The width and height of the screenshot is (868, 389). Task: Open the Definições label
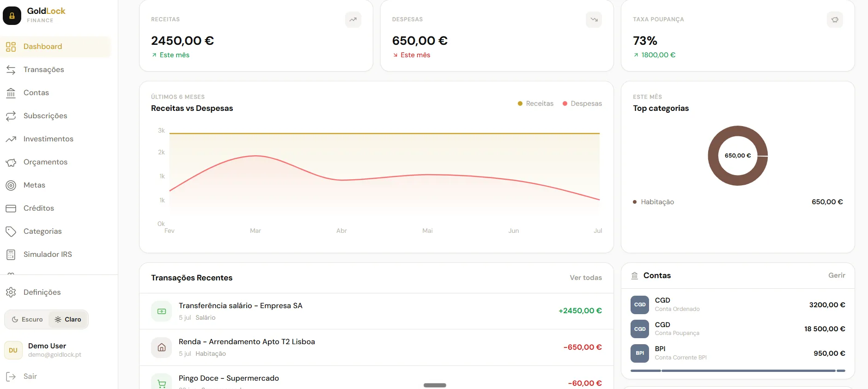pyautogui.click(x=42, y=292)
